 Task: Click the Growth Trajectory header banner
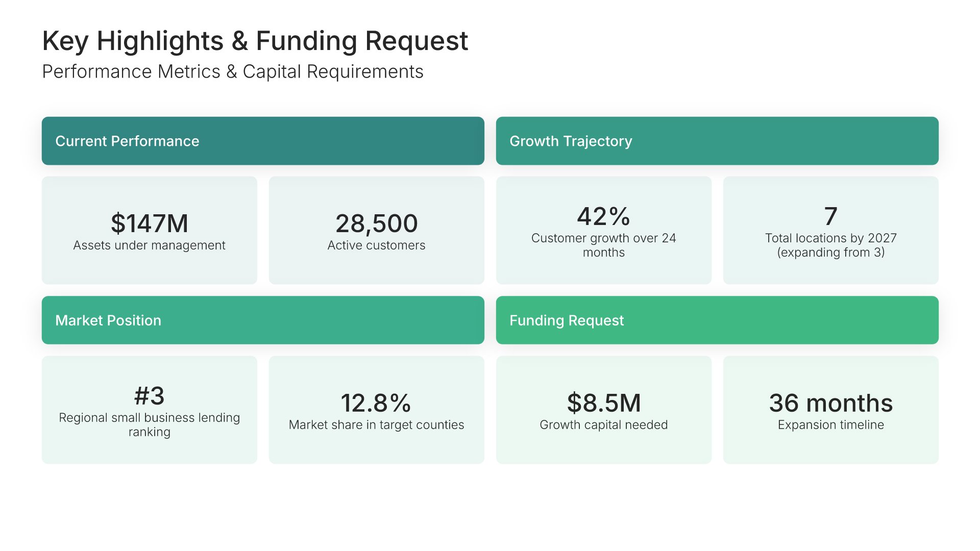[717, 141]
